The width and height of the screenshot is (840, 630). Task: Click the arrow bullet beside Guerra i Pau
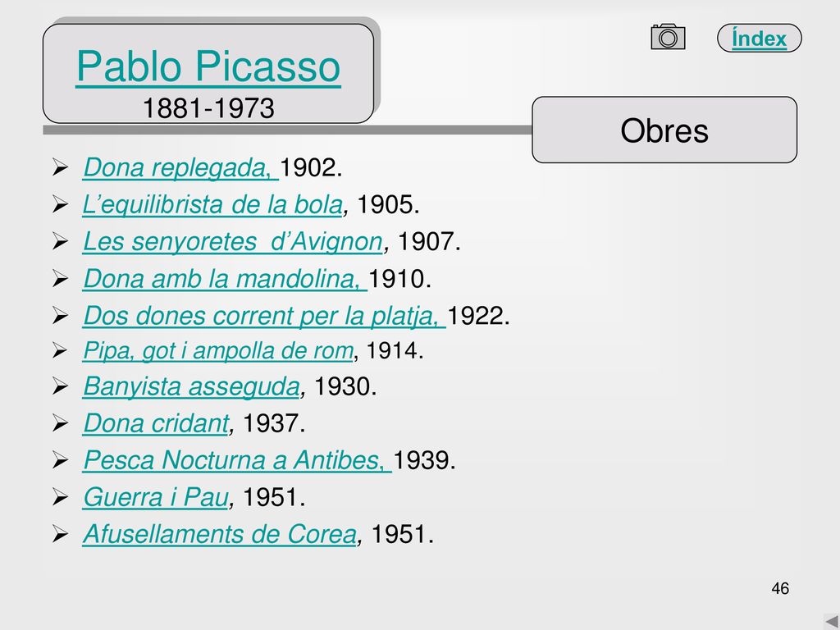click(60, 498)
